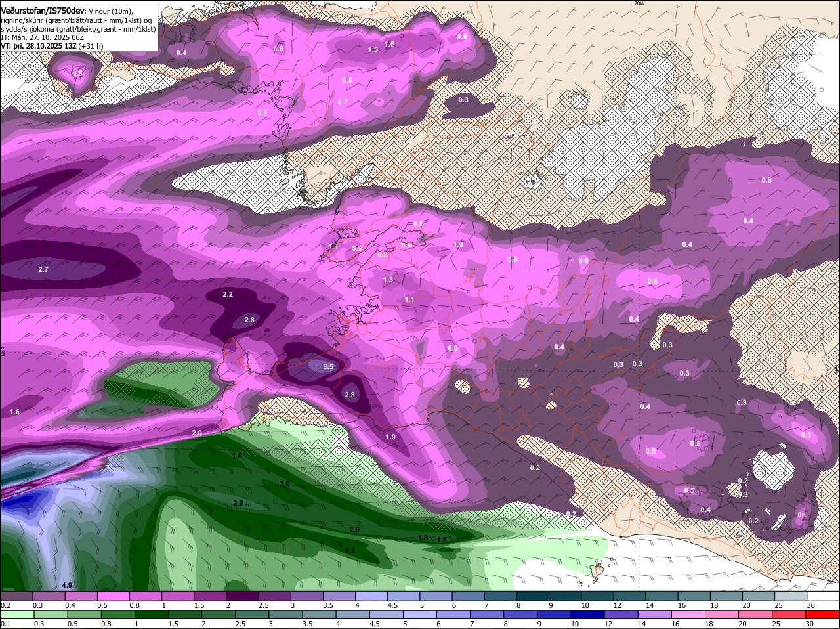Select the red 30 rain legend swatch
This screenshot has height=629, width=840.
pos(822,615)
